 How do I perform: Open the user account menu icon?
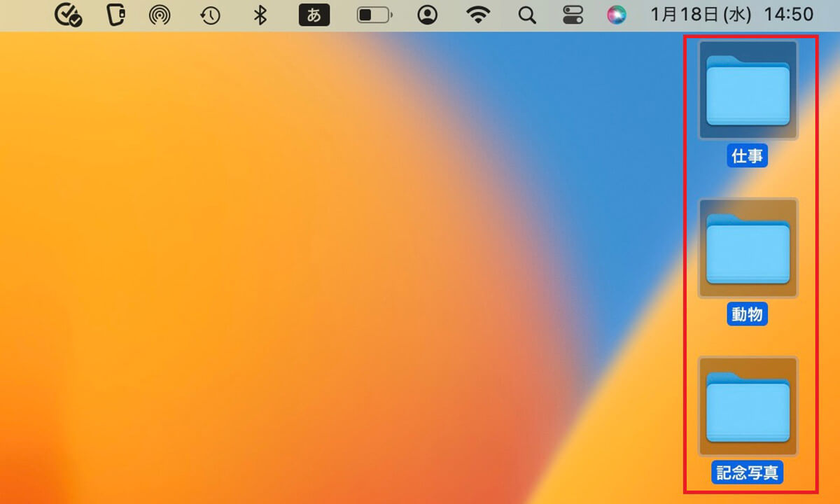[428, 15]
